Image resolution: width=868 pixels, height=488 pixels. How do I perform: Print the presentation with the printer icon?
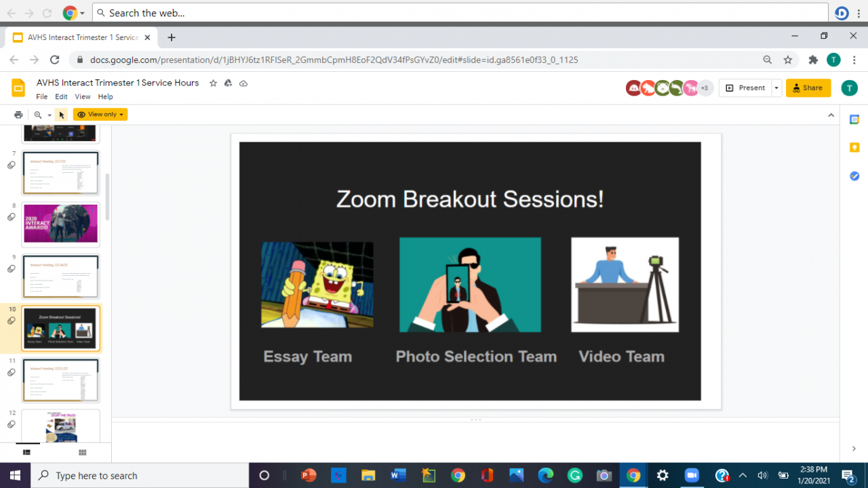click(x=18, y=115)
